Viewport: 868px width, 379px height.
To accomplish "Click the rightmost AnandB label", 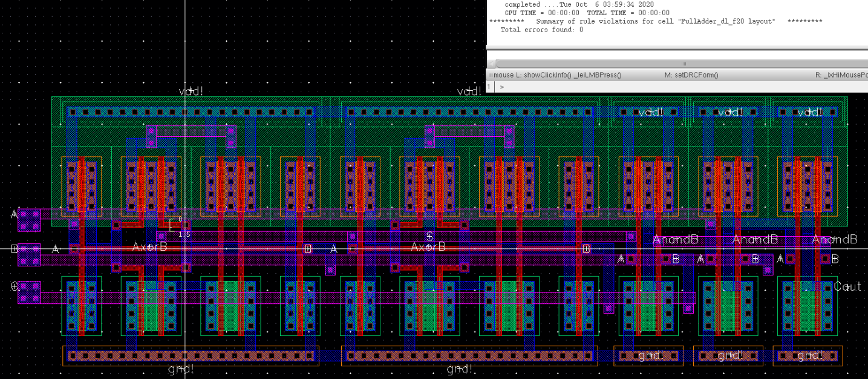I will 834,239.
